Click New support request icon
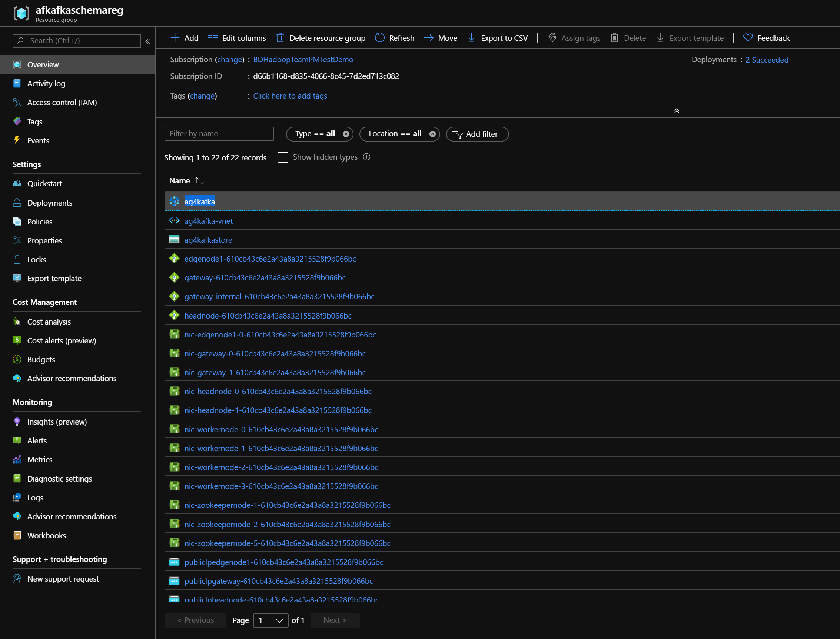The height and width of the screenshot is (639, 840). [x=17, y=579]
